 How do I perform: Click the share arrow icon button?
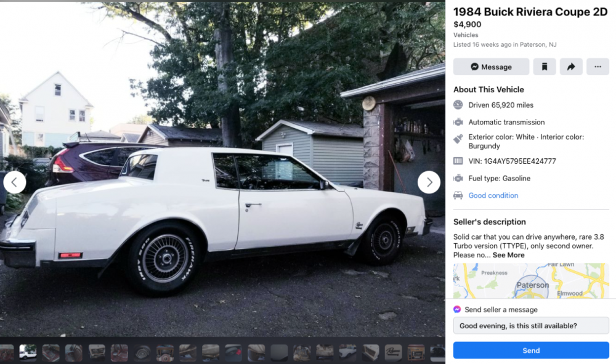(571, 67)
